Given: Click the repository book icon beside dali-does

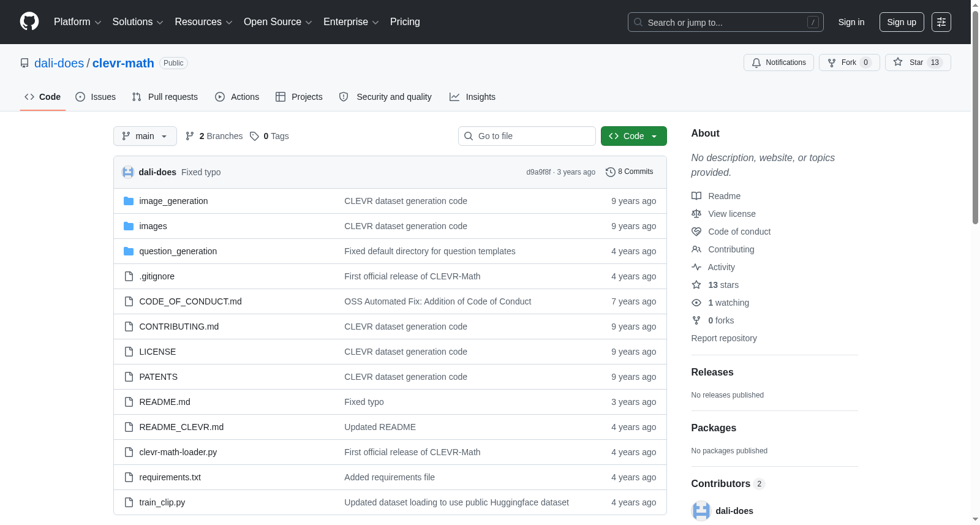Looking at the screenshot, I should click(x=24, y=63).
